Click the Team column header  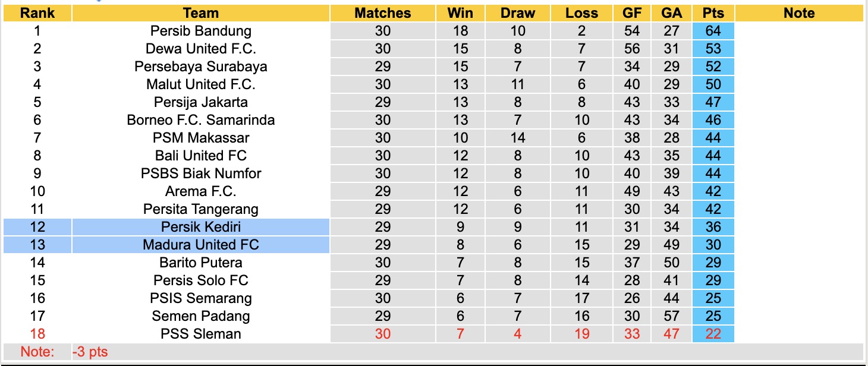tap(201, 13)
